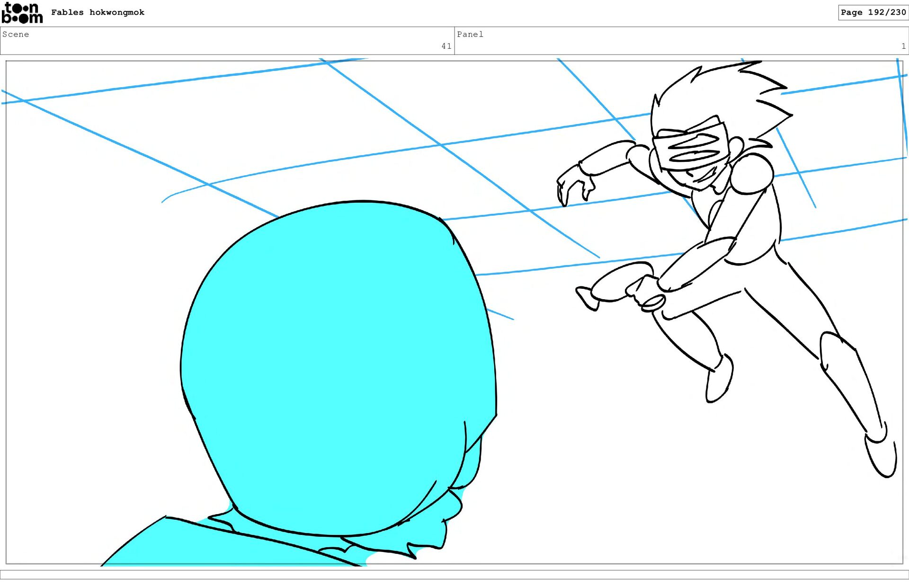Viewport: 909px width, 588px height.
Task: Click the Scene header label
Action: (16, 34)
